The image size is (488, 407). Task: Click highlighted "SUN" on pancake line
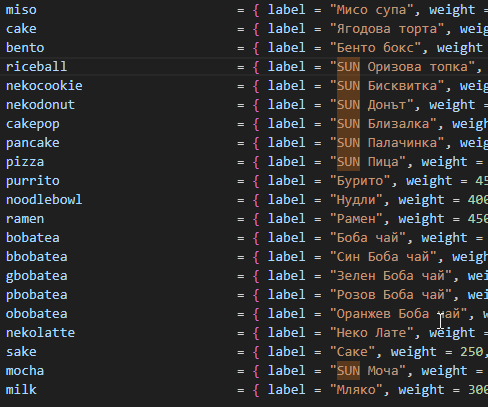coord(348,143)
